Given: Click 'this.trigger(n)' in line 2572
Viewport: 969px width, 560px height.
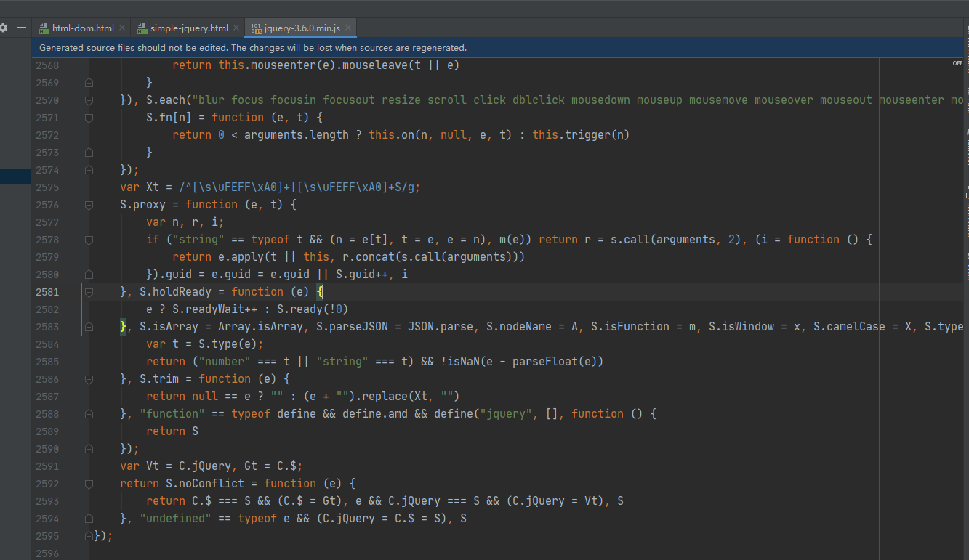Looking at the screenshot, I should pos(581,135).
